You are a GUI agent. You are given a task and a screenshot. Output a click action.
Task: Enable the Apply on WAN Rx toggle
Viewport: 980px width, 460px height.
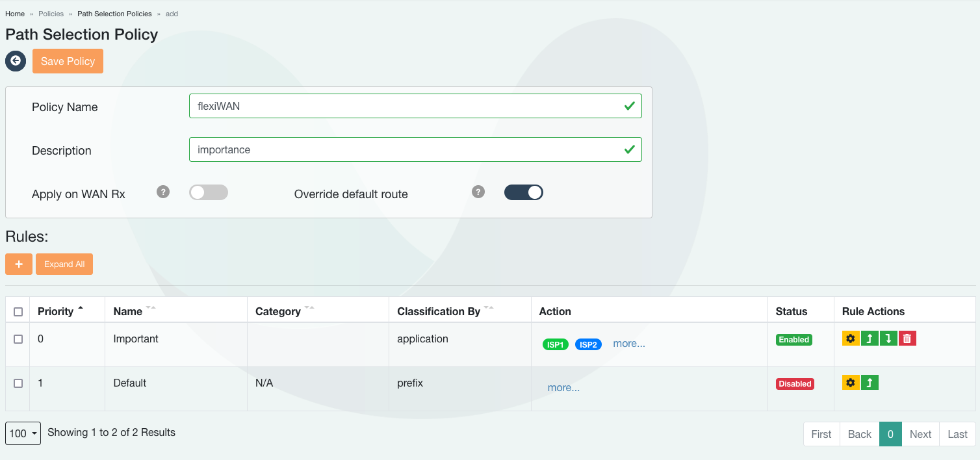tap(208, 192)
